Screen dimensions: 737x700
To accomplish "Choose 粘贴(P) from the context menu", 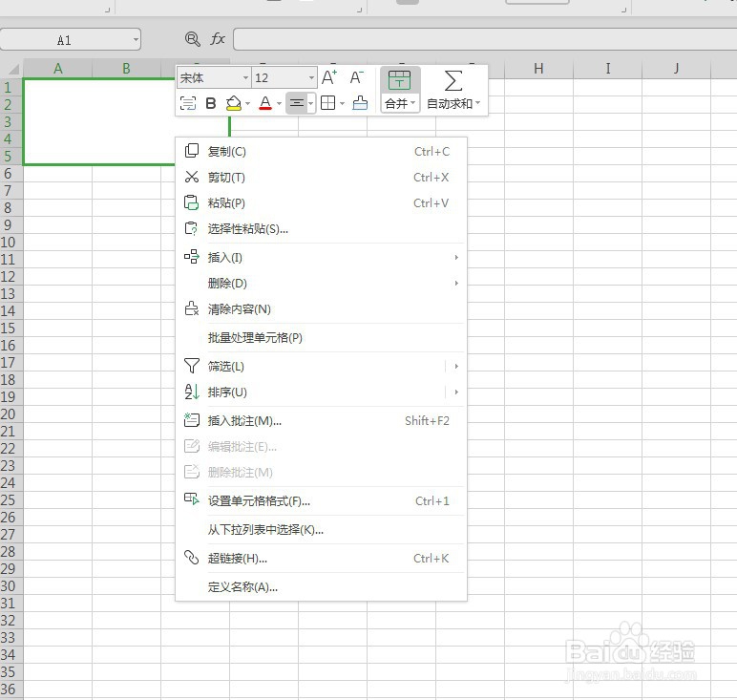I will (x=321, y=203).
